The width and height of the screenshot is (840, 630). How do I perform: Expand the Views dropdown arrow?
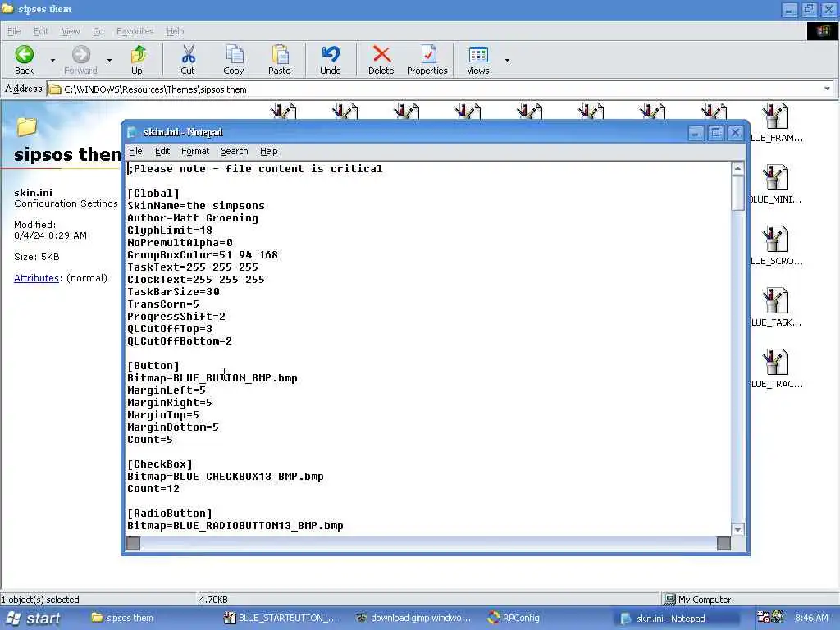pos(507,60)
